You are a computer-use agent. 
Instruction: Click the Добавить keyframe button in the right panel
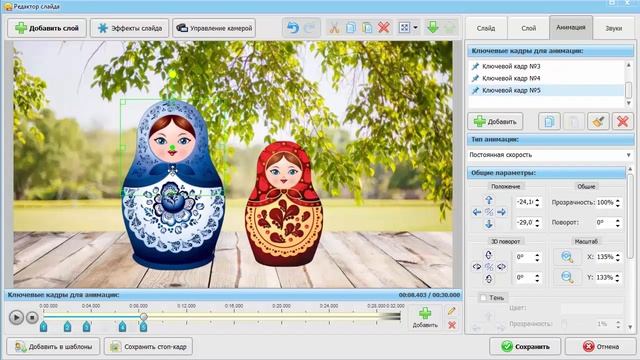(x=495, y=122)
